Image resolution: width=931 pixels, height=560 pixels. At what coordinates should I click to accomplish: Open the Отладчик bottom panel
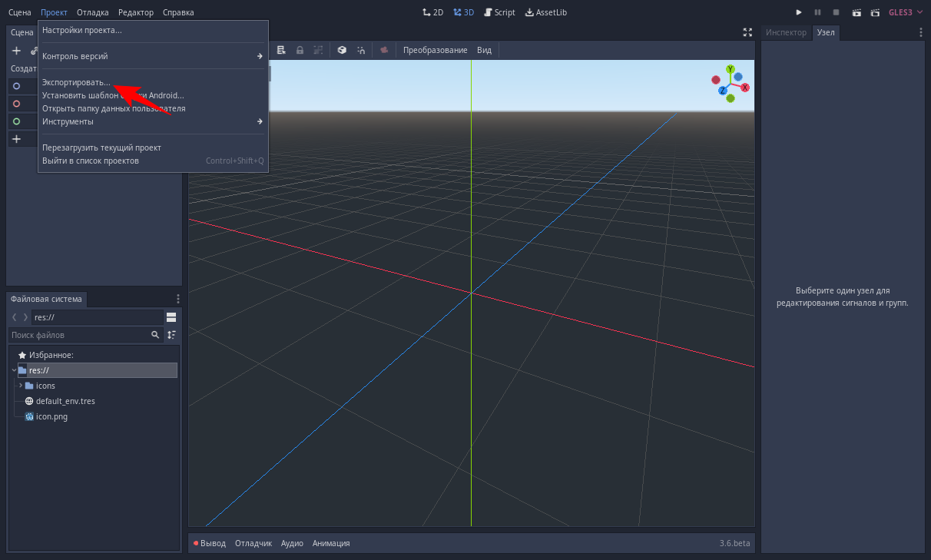coord(253,543)
